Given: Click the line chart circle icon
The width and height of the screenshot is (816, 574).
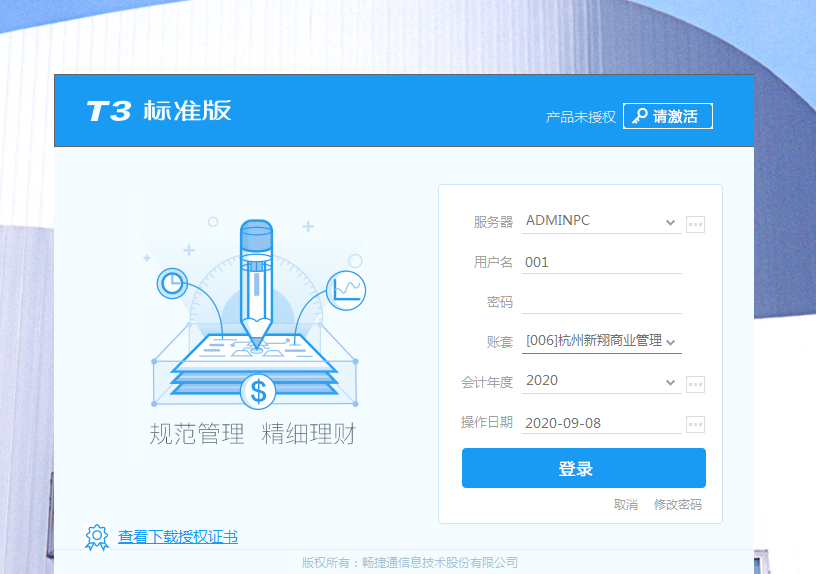Looking at the screenshot, I should pos(346,290).
